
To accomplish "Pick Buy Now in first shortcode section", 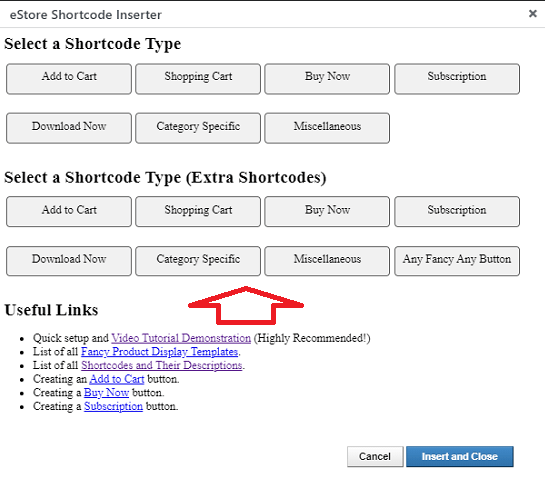I will (327, 79).
